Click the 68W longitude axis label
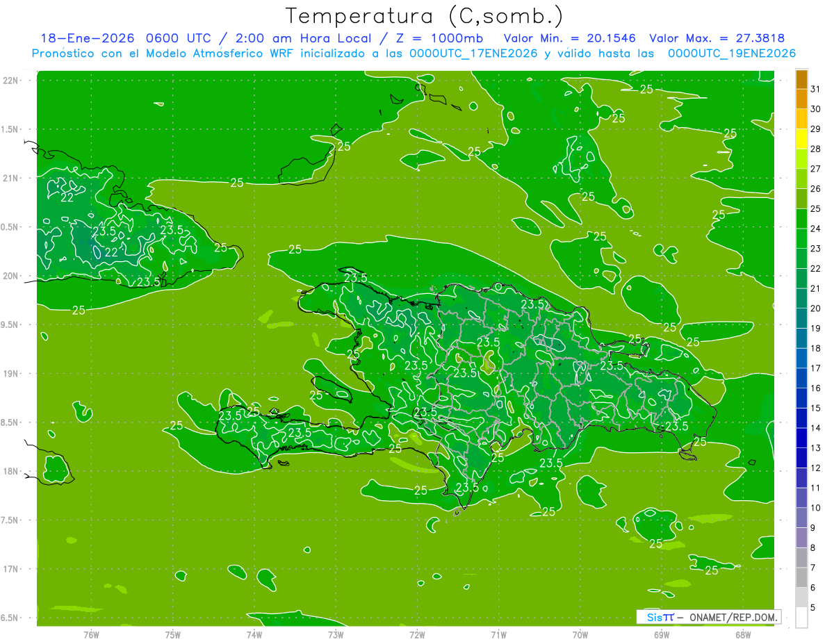This screenshot has height=644, width=834. coord(743,635)
